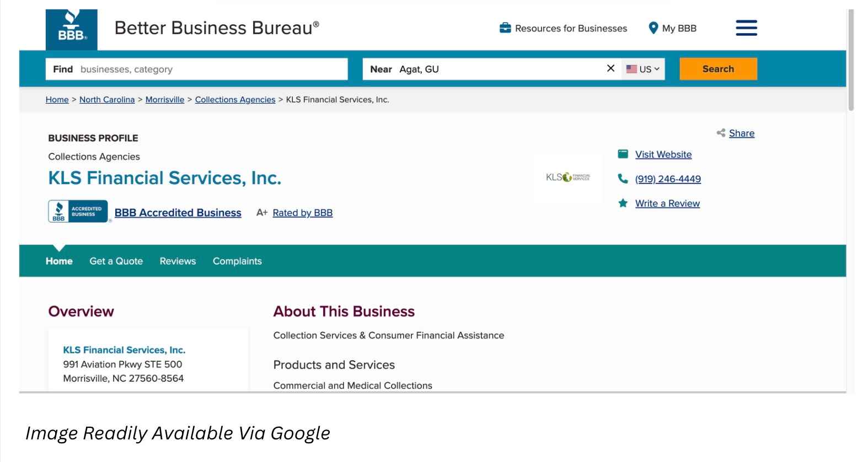The image size is (868, 462).
Task: Open the Complaints tab
Action: click(x=237, y=261)
